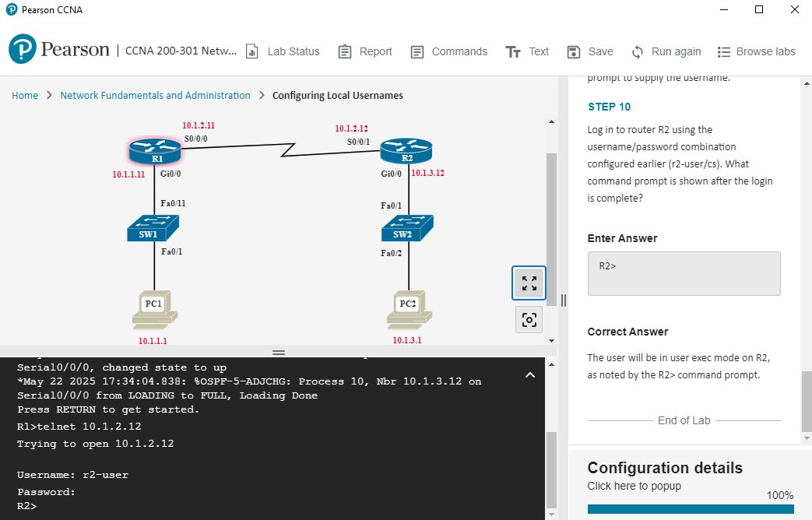Click the vertical splitter handle beside instructions
This screenshot has width=812, height=520.
[x=564, y=300]
